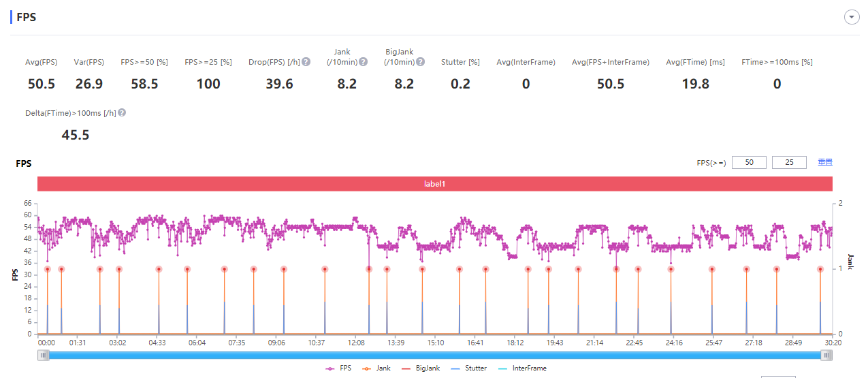
Task: Click the Avg(FPS+InterFrame) label
Action: 611,62
